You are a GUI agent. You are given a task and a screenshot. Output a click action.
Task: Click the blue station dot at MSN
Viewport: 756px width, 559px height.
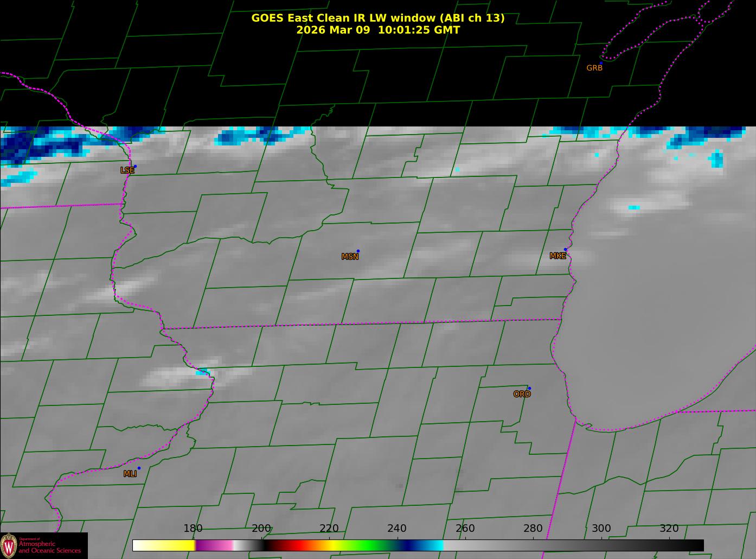pos(358,251)
